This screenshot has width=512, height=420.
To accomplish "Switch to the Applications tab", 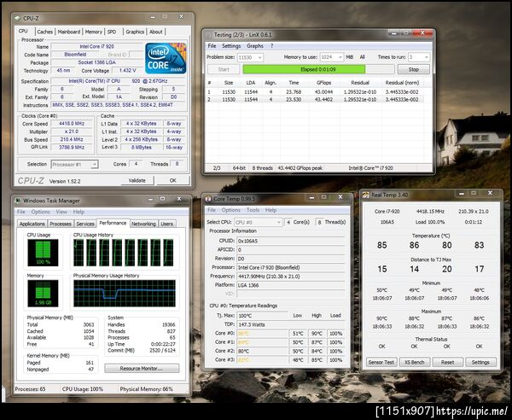I will pyautogui.click(x=32, y=224).
